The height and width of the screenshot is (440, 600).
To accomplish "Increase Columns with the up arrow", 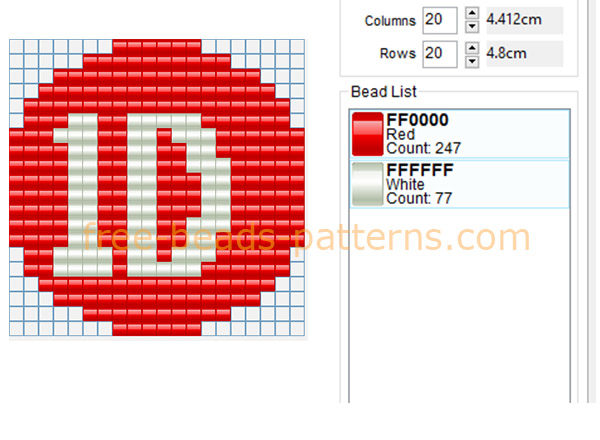I will click(x=472, y=13).
